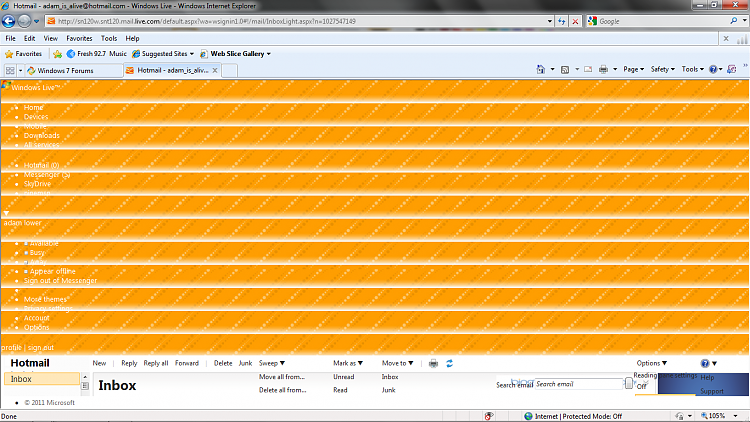Click the Hotmail blue help icon
Image resolution: width=750 pixels, height=422 pixels.
[705, 364]
